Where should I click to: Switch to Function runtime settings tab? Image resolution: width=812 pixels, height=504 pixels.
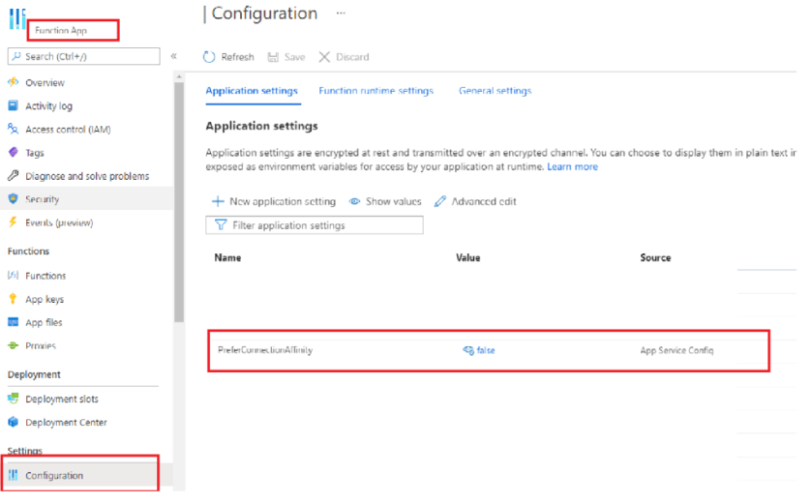[376, 91]
